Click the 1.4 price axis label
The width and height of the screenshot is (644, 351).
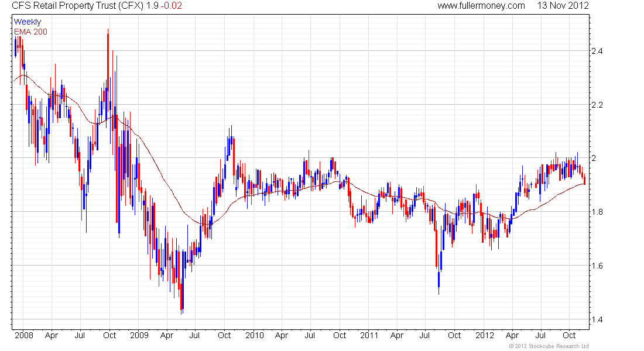597,319
